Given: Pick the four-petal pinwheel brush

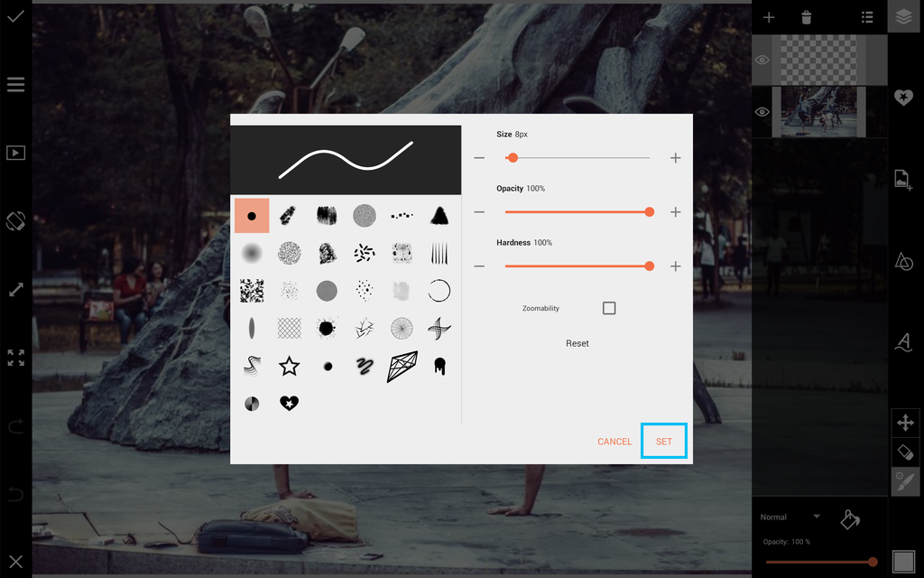Looking at the screenshot, I should coord(439,329).
